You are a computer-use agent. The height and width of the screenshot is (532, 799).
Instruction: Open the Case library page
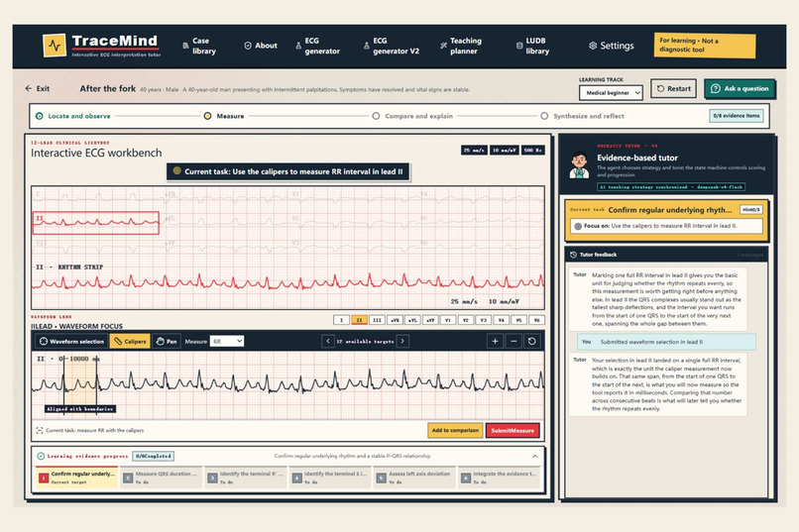point(199,46)
